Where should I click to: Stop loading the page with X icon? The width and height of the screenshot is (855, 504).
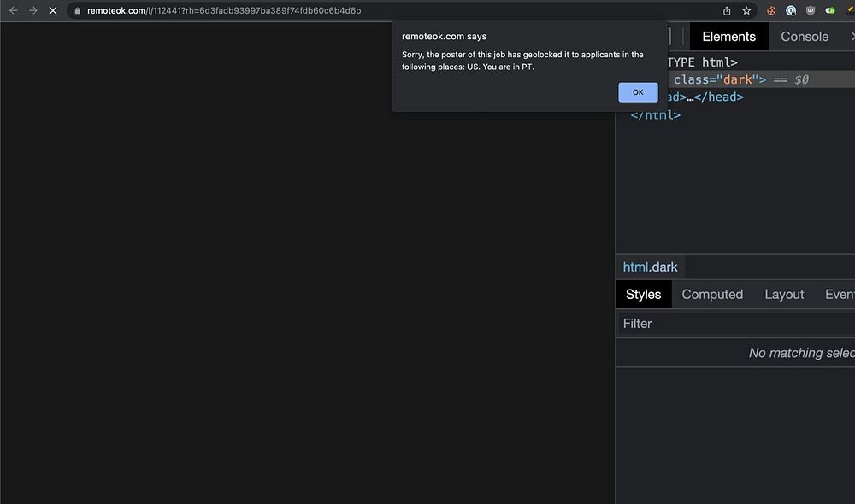coord(53,10)
